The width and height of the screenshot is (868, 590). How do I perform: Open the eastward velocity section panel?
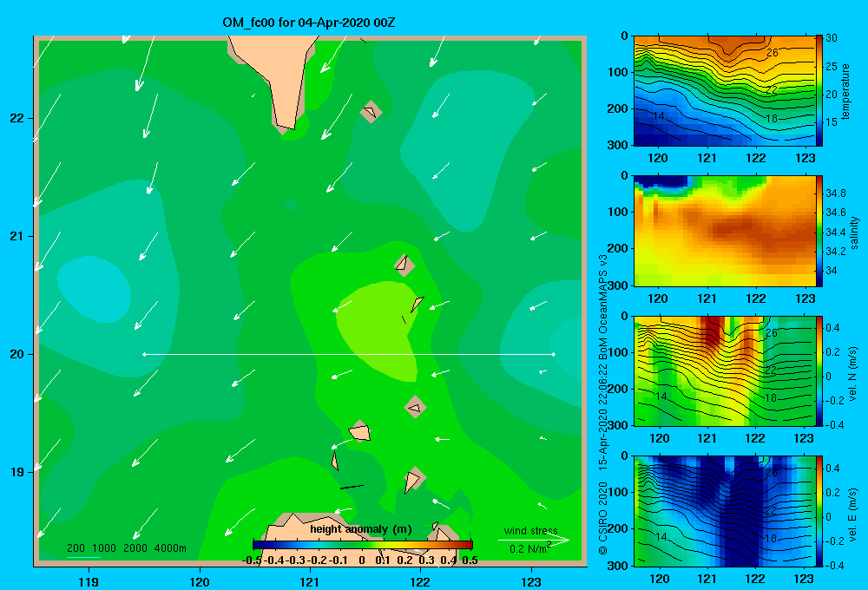click(724, 511)
